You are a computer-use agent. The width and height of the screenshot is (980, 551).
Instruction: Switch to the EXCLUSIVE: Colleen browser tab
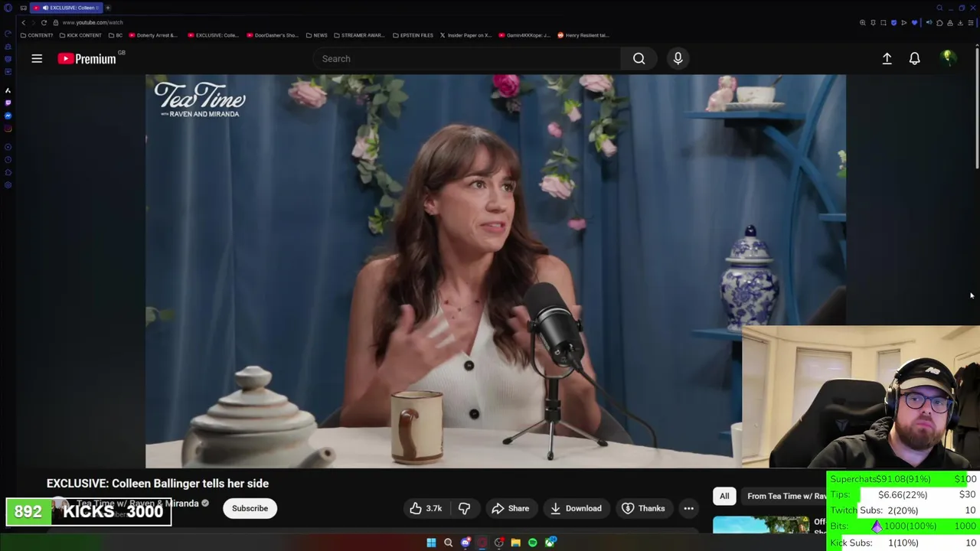[x=67, y=8]
